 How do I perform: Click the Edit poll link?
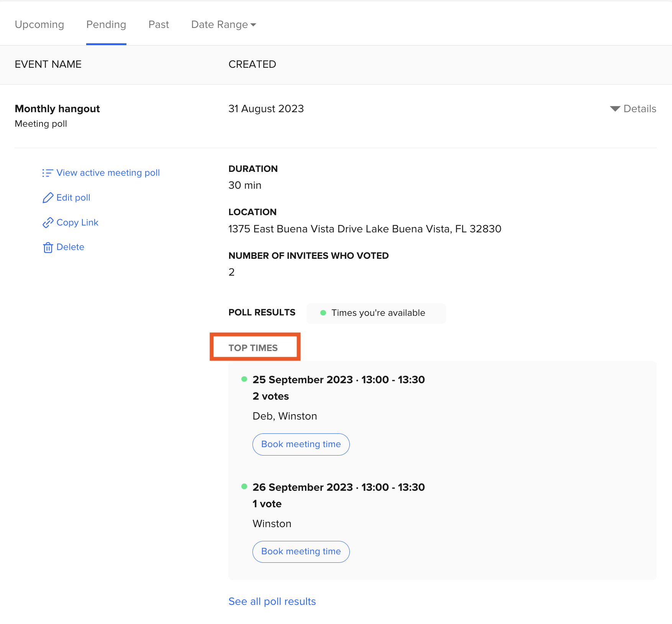click(73, 198)
